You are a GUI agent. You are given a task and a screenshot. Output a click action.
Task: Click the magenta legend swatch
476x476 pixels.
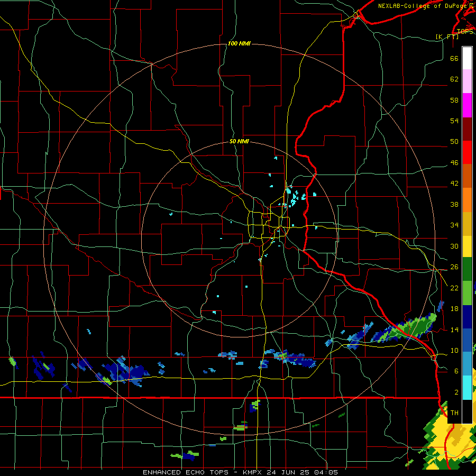(x=467, y=105)
